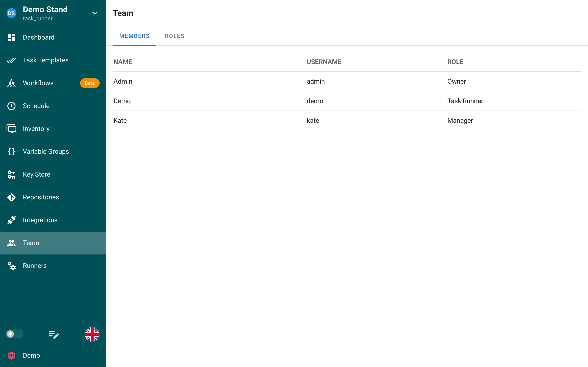The width and height of the screenshot is (588, 367).
Task: Open the Repositories git icon
Action: pos(11,197)
